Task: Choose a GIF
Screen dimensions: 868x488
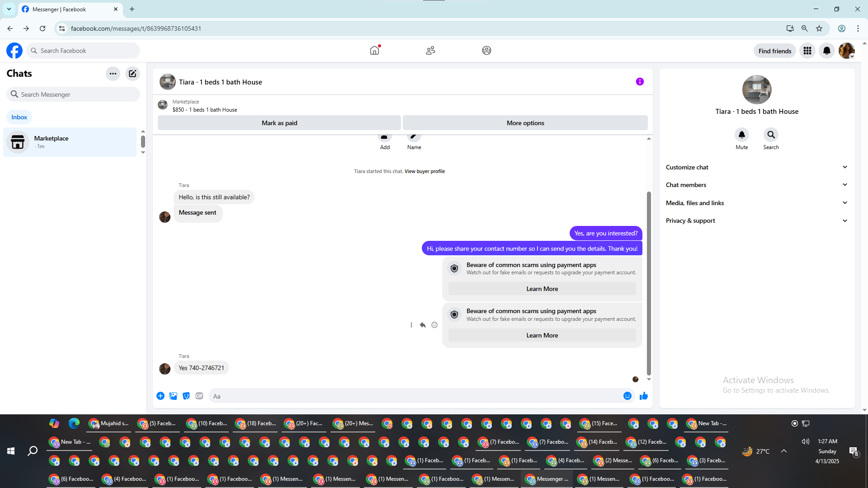Action: 199,396
